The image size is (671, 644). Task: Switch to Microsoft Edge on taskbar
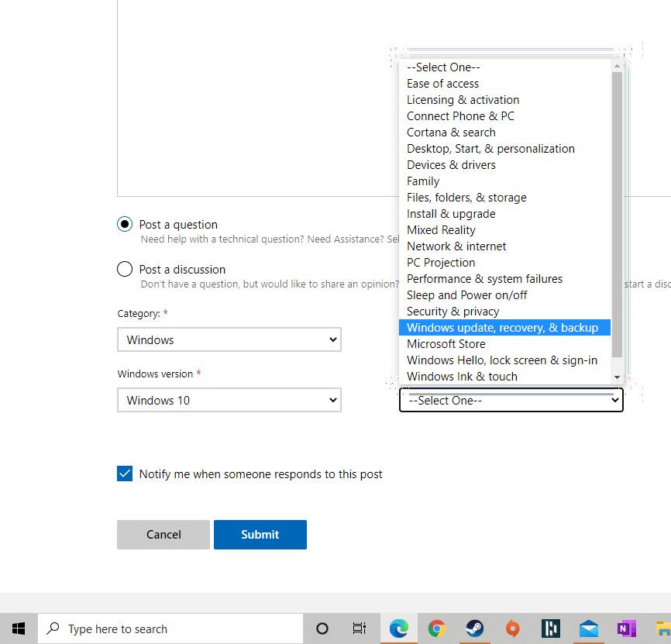click(x=398, y=629)
